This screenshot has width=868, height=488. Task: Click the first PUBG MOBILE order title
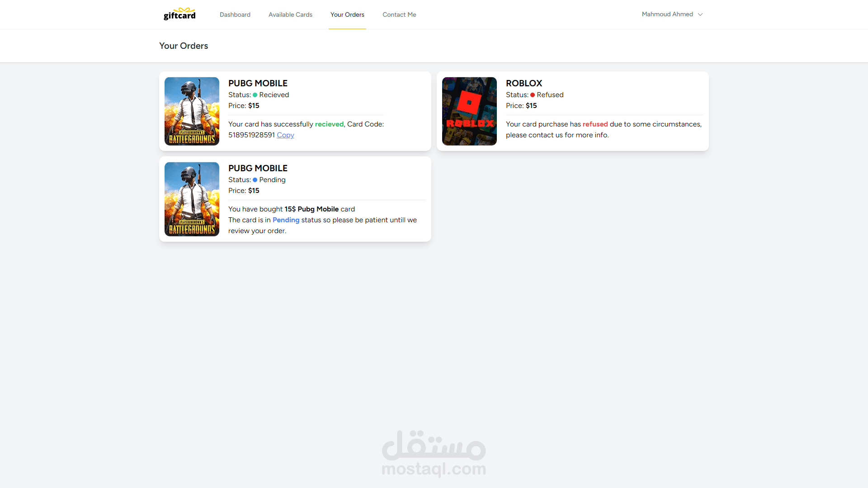coord(258,83)
